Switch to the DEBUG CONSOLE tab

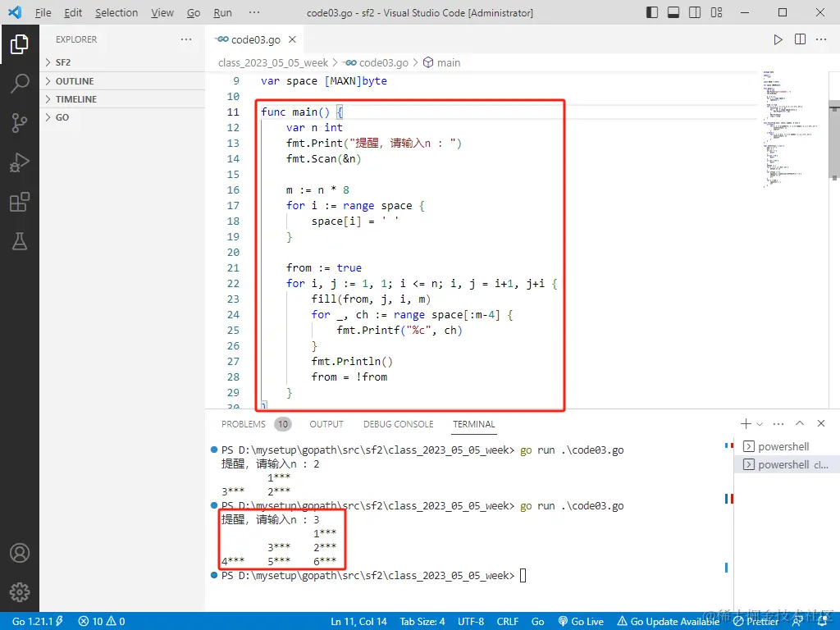398,424
